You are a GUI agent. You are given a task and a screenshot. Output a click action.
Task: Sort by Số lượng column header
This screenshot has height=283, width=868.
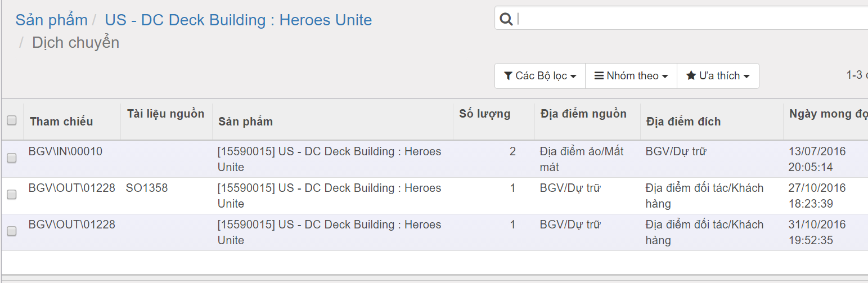click(485, 114)
